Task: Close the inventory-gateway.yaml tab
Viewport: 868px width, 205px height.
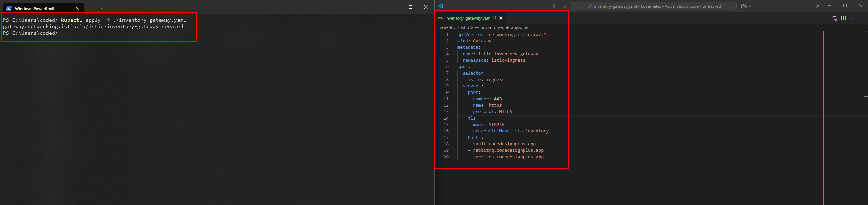Action: click(501, 18)
